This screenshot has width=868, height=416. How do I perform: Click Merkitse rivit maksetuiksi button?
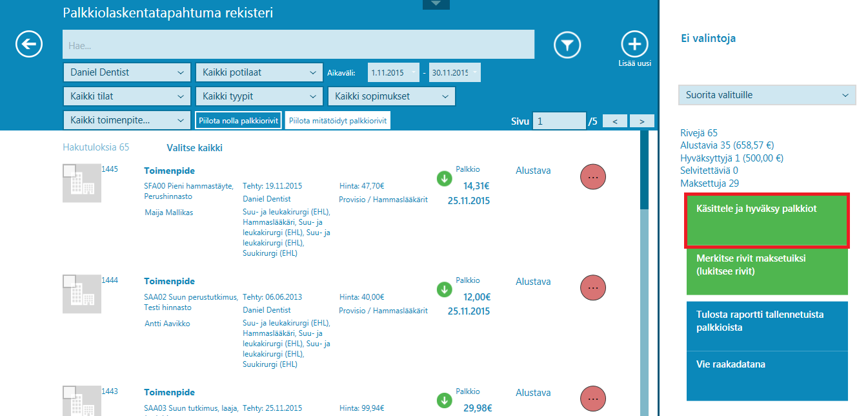(x=767, y=271)
